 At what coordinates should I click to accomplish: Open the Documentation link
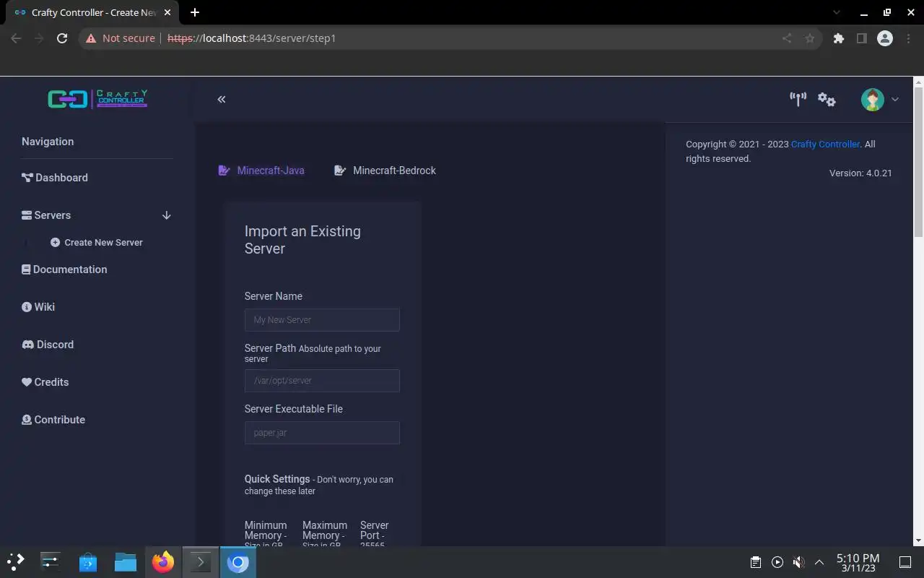coord(64,269)
